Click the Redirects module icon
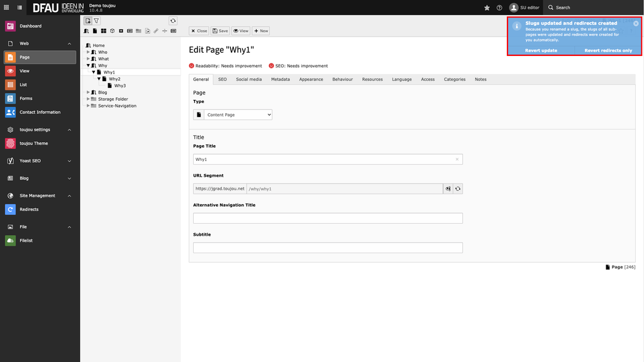 [x=10, y=209]
